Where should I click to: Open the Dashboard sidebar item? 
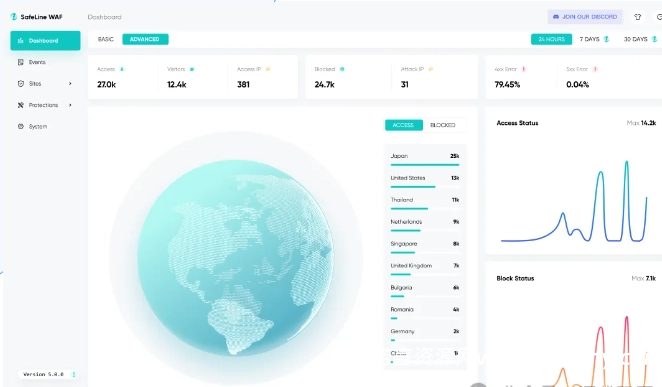tap(45, 41)
